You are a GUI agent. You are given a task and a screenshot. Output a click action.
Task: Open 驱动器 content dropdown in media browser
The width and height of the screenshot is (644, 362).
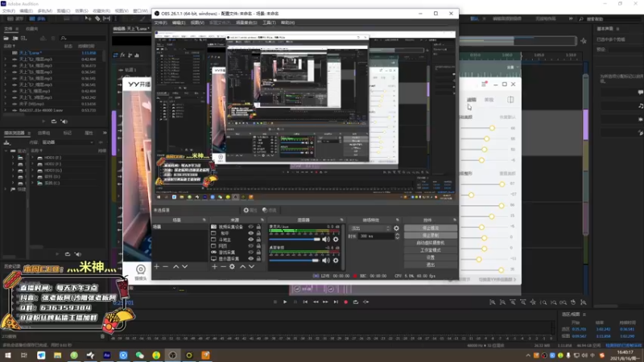[x=68, y=142]
